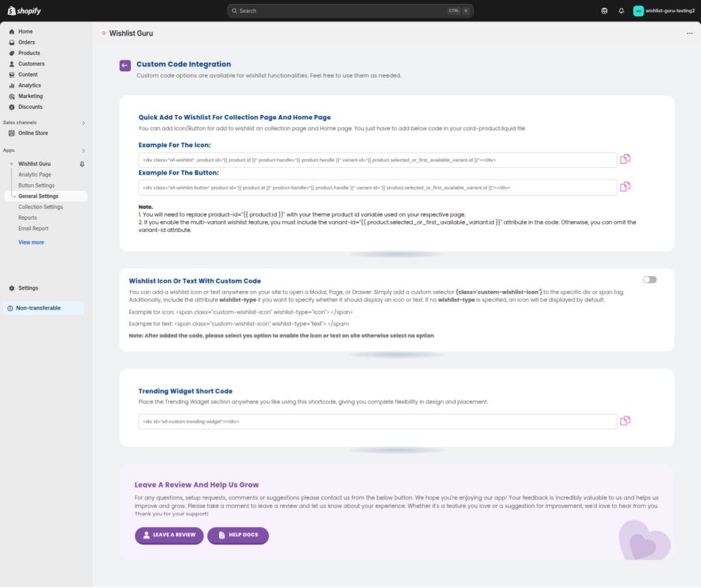
Task: Copy the button example code
Action: click(626, 187)
